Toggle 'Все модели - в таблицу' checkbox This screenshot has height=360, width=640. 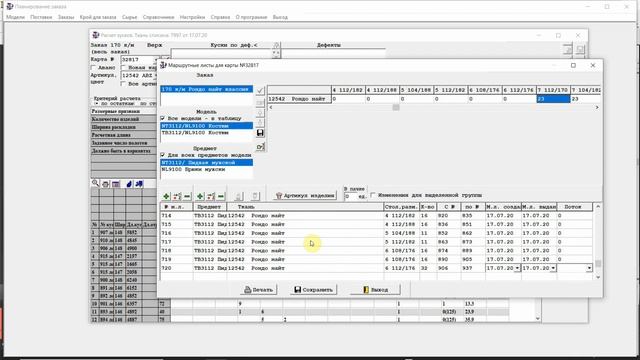click(x=163, y=118)
